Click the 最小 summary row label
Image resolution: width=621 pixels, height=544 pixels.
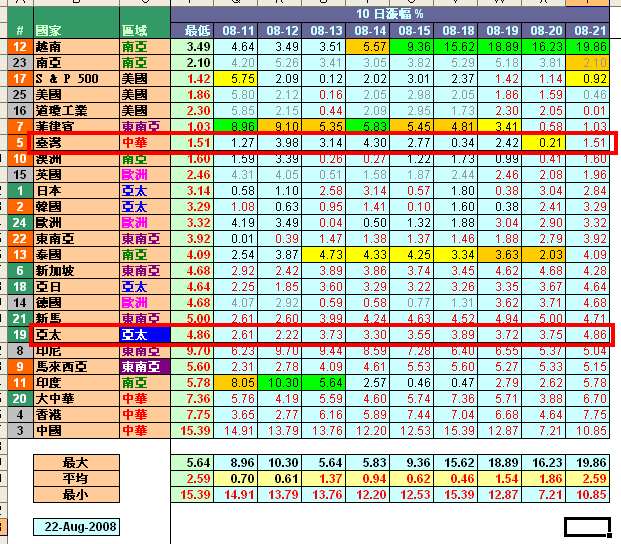pyautogui.click(x=75, y=494)
